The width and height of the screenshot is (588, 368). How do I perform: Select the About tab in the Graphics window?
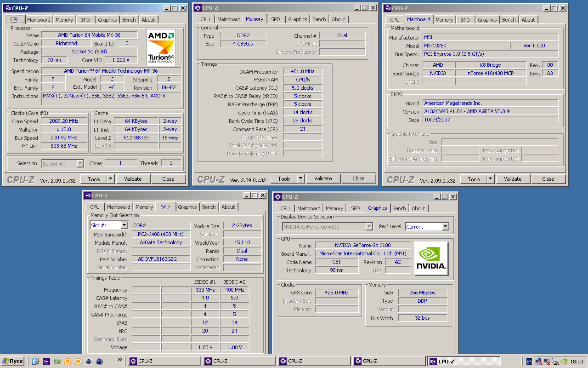point(418,208)
